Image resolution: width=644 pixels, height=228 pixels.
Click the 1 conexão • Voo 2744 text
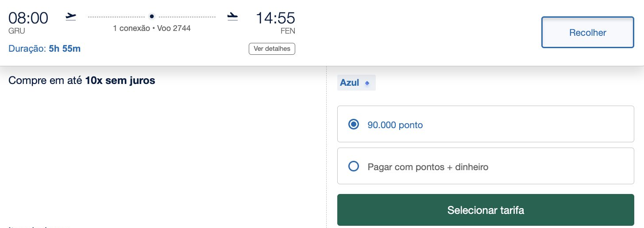(x=152, y=28)
